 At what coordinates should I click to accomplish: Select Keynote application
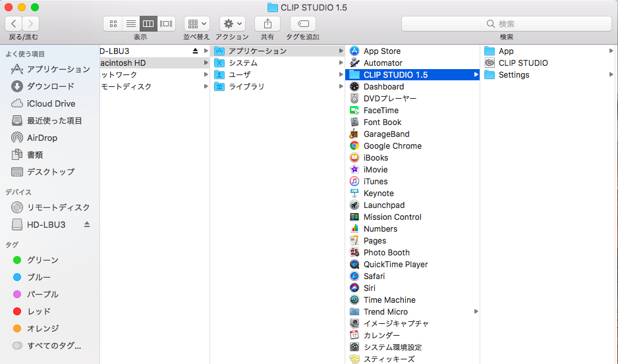[x=412, y=193]
